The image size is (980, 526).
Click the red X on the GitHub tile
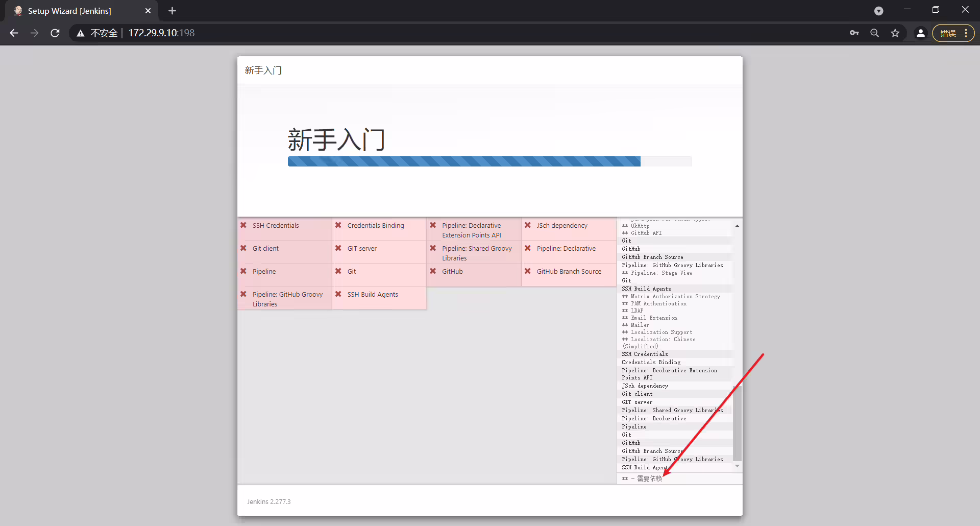[x=433, y=271]
